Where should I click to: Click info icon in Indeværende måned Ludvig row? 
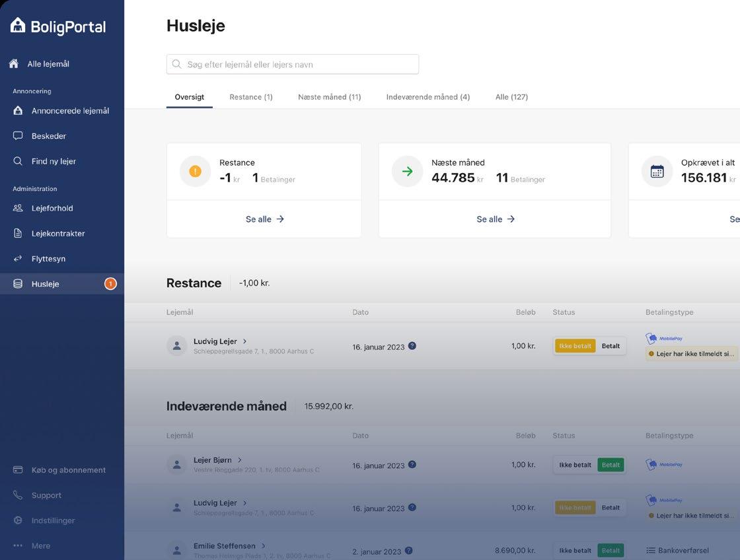pos(412,508)
